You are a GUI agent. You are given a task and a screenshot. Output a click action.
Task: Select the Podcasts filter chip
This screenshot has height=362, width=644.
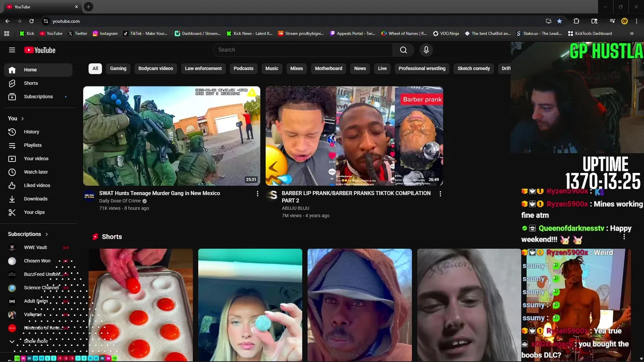[244, 68]
